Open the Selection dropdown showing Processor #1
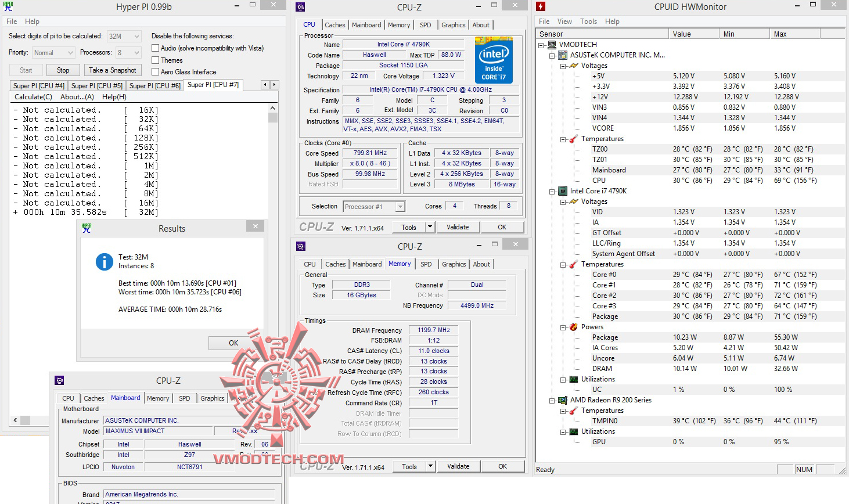 point(374,207)
